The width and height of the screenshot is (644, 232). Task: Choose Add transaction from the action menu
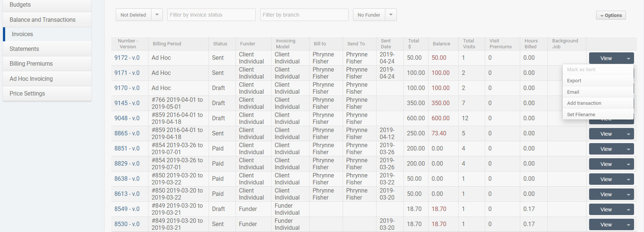point(584,103)
